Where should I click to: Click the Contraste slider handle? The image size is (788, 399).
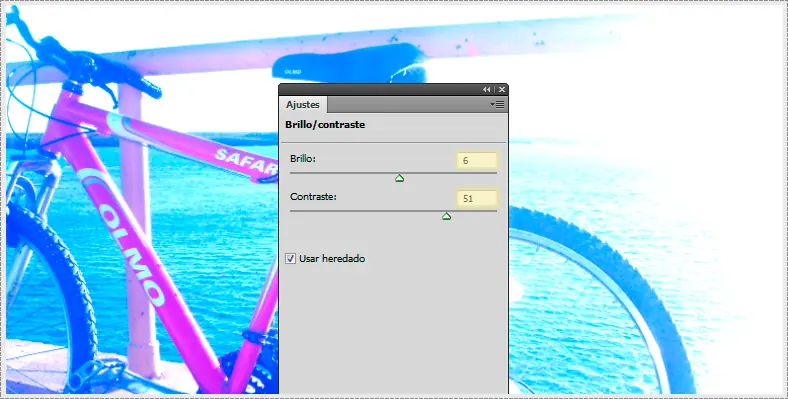[x=446, y=216]
